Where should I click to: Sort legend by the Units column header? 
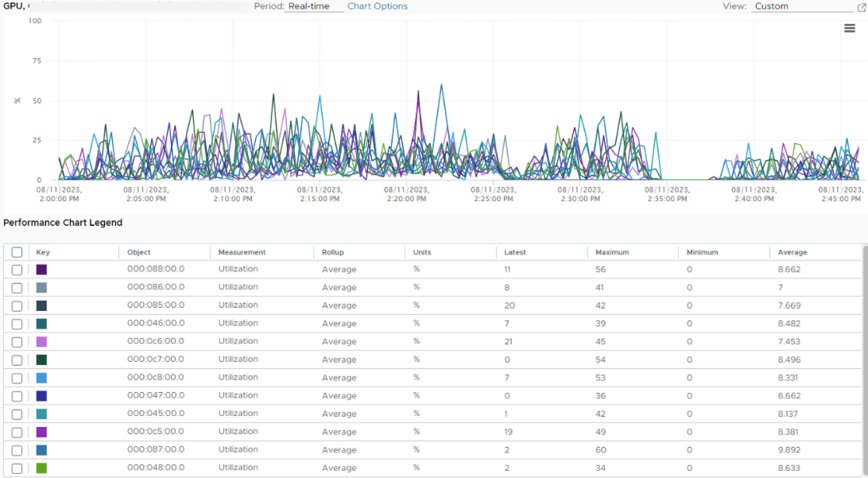[x=422, y=252]
